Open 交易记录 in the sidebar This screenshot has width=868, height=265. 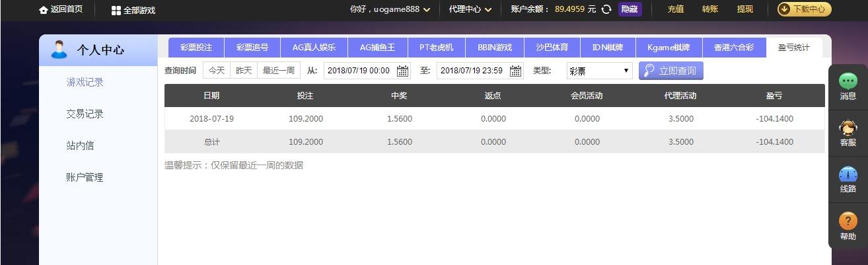click(85, 114)
